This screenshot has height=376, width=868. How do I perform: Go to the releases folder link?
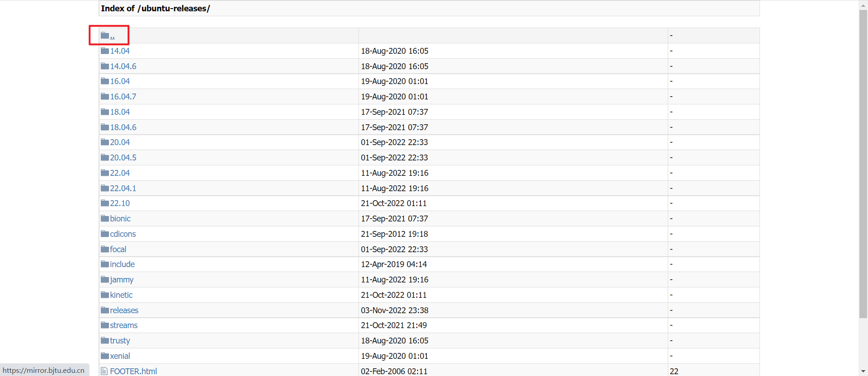click(124, 310)
